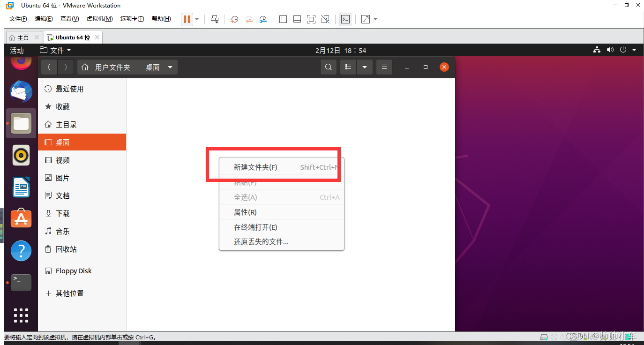
Task: Open 回收站 in the sidebar
Action: pos(82,249)
